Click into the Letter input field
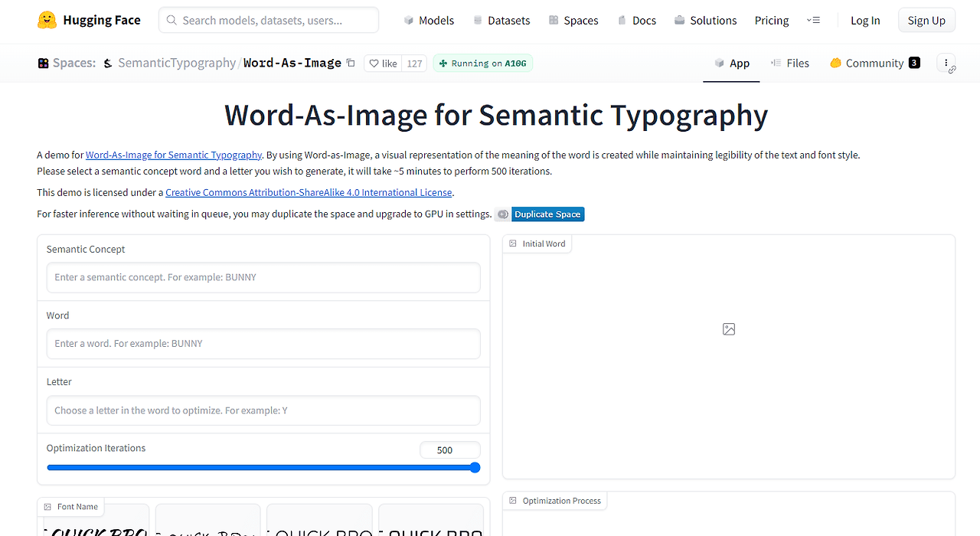The height and width of the screenshot is (536, 980). pyautogui.click(x=263, y=410)
